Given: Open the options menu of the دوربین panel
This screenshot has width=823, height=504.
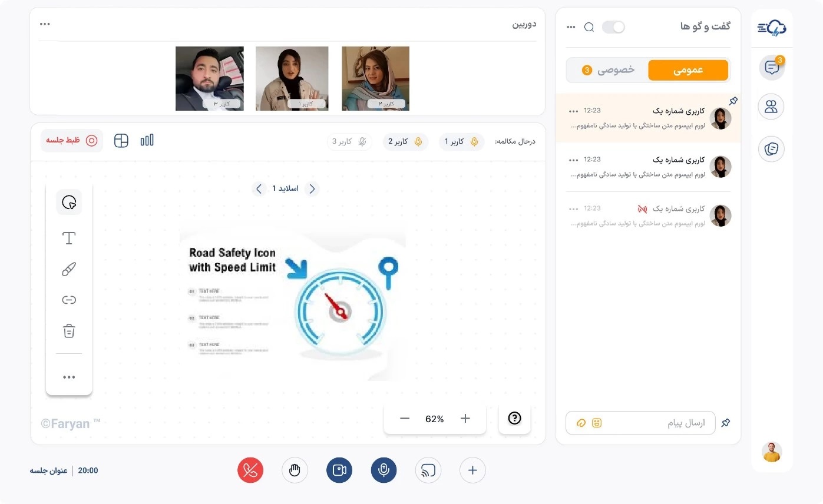Looking at the screenshot, I should coord(45,24).
